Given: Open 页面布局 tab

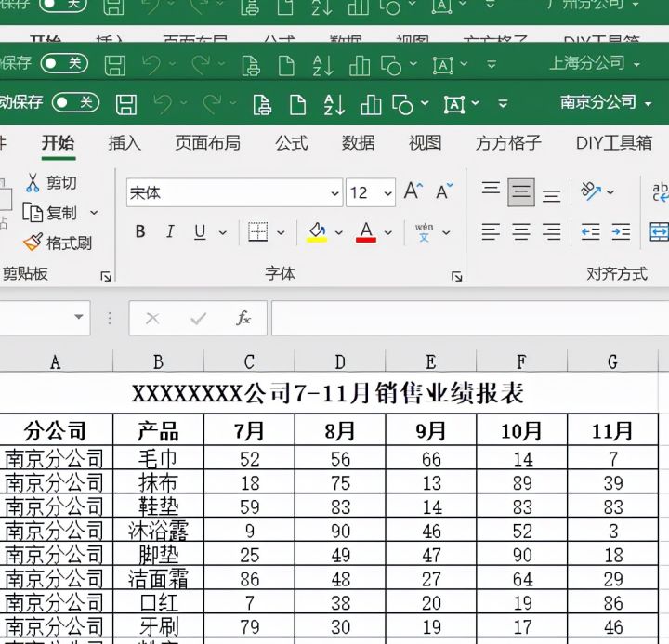Looking at the screenshot, I should click(x=208, y=143).
